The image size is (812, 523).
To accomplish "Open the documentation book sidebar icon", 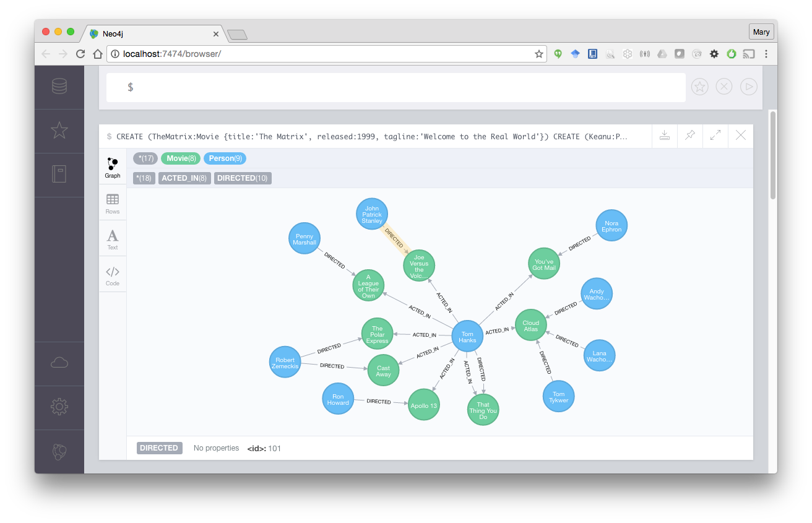I will coord(59,174).
